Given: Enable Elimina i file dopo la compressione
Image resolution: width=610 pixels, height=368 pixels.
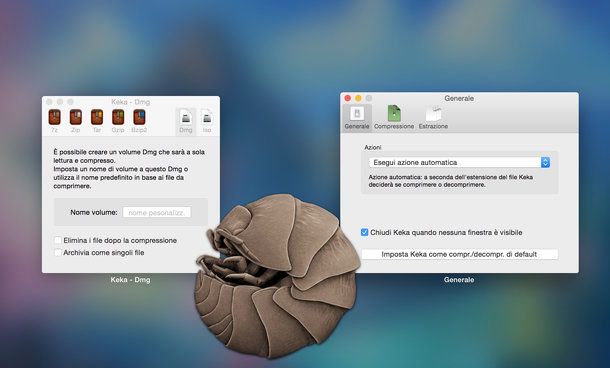Looking at the screenshot, I should (x=58, y=240).
